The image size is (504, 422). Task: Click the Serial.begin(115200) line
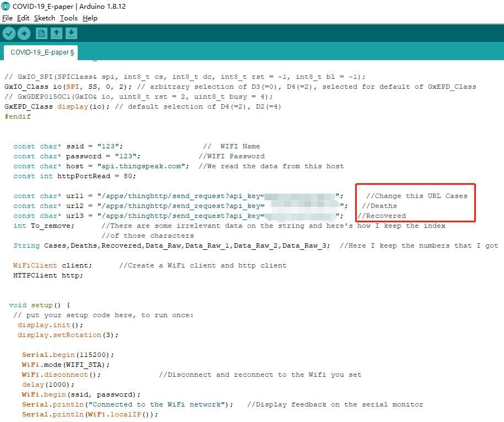tap(68, 355)
